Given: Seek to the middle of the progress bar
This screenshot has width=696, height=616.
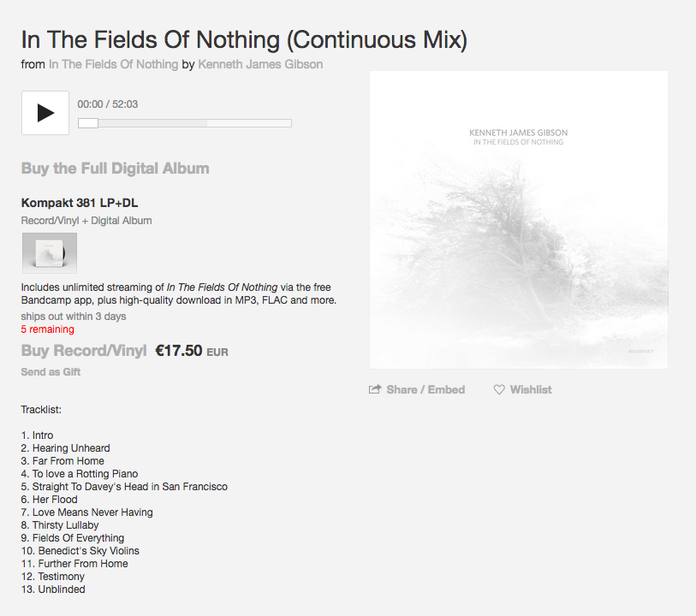Looking at the screenshot, I should click(x=185, y=123).
